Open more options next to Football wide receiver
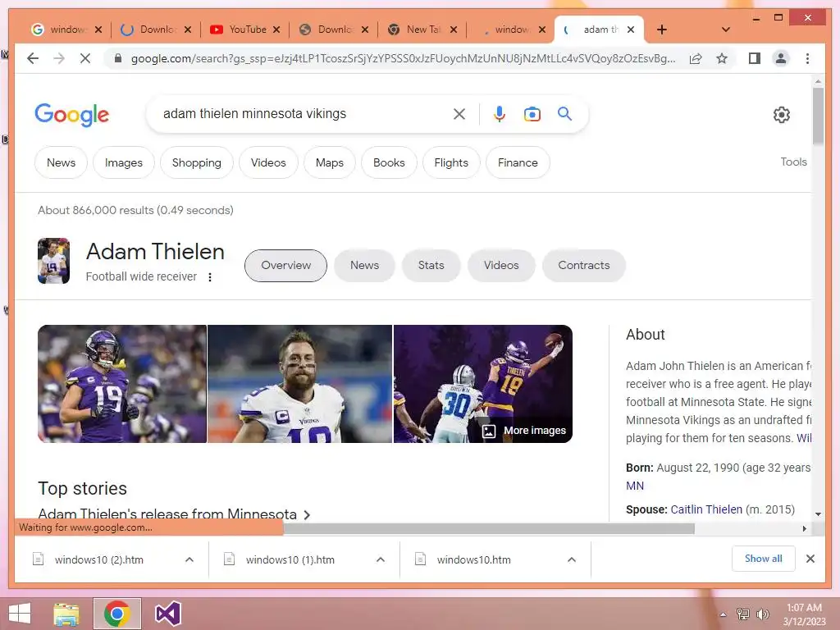Screen dimensions: 840x630 coord(210,277)
